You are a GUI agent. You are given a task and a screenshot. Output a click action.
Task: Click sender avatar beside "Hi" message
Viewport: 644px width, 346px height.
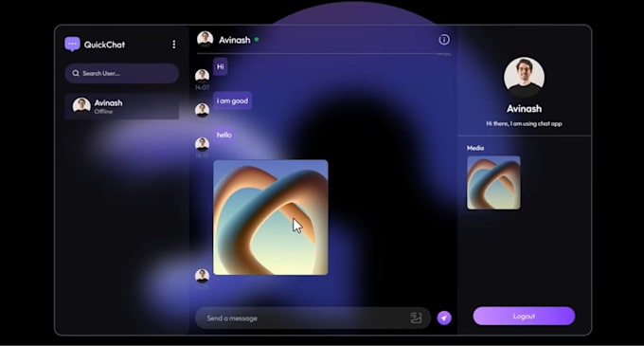(x=202, y=76)
